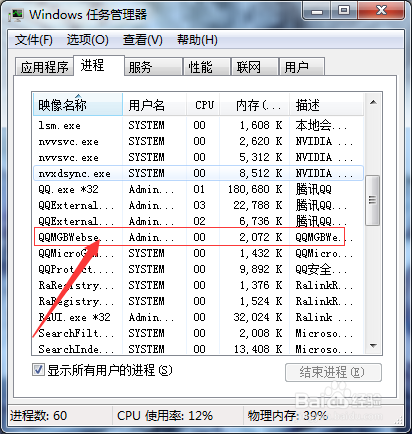Show the 用户 tab
This screenshot has width=412, height=434.
[x=302, y=67]
